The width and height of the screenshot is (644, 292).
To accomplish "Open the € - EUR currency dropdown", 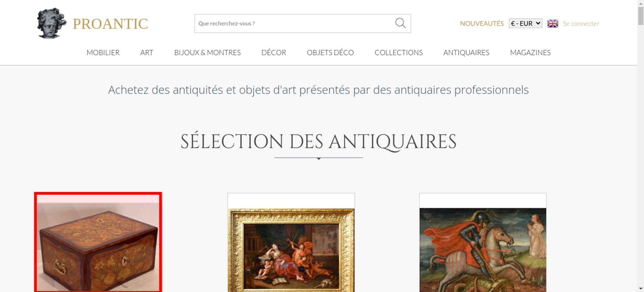I will pos(526,23).
